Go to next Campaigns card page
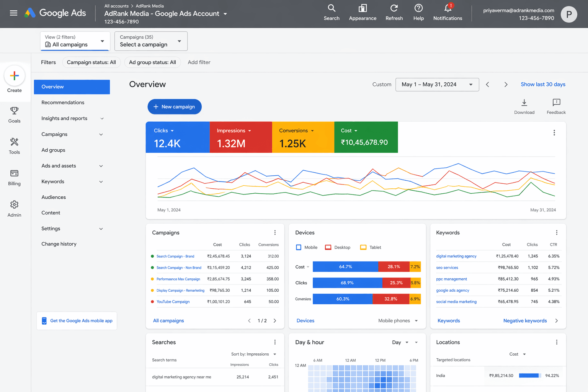This screenshot has height=392, width=588. [275, 321]
